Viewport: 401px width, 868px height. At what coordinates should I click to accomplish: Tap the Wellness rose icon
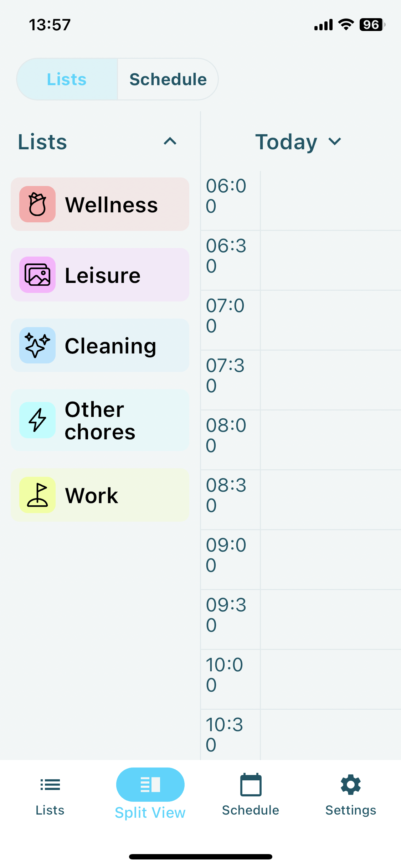tap(37, 204)
